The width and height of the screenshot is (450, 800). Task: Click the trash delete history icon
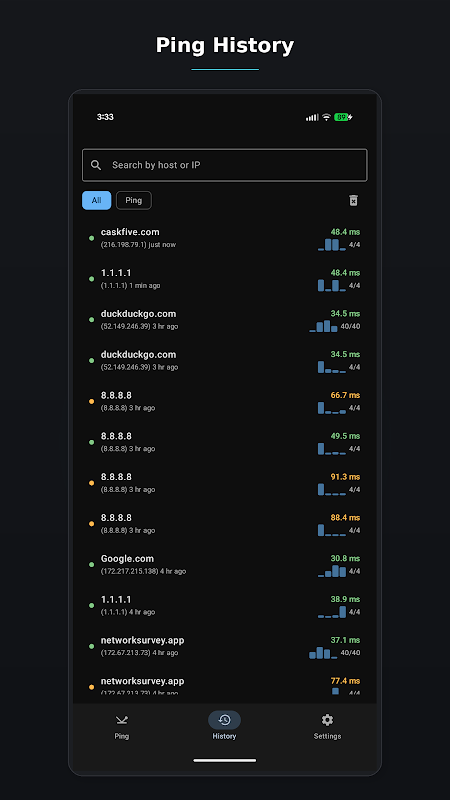[x=353, y=201]
